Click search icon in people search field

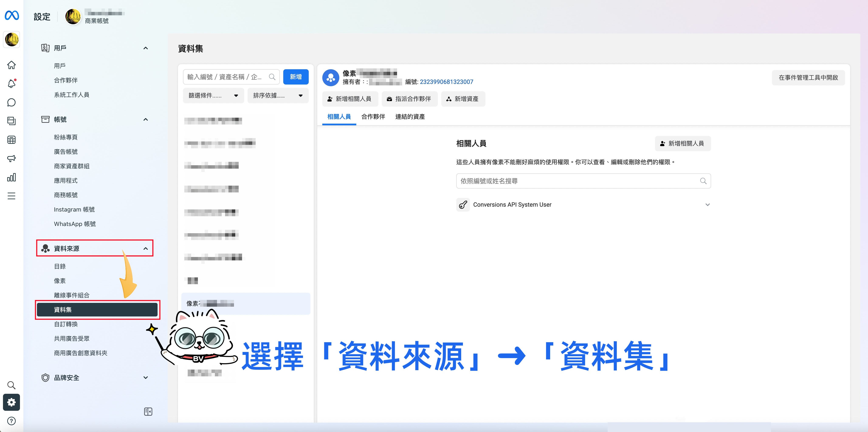pos(703,181)
